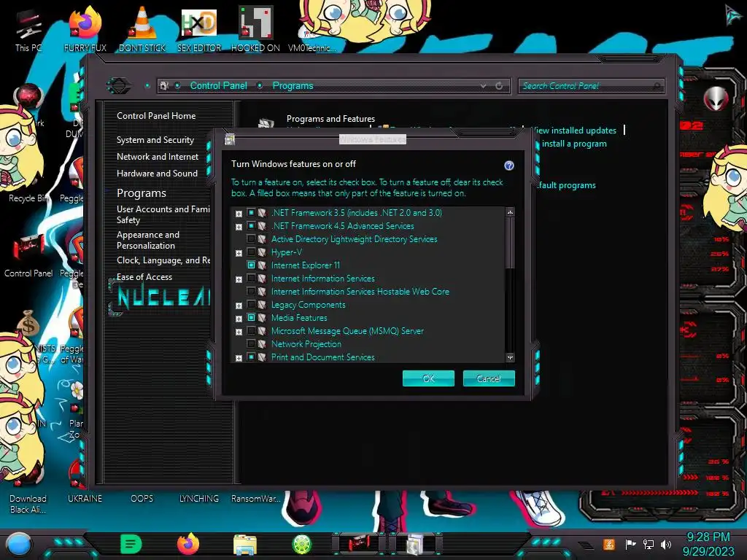Expand Microsoft Message Queue Server node
Image resolution: width=747 pixels, height=560 pixels.
click(239, 332)
